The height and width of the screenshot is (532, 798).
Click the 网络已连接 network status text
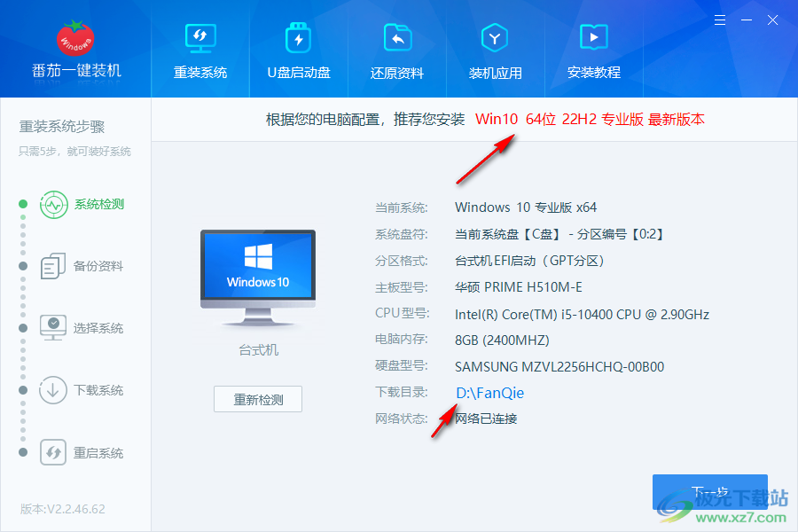click(486, 419)
